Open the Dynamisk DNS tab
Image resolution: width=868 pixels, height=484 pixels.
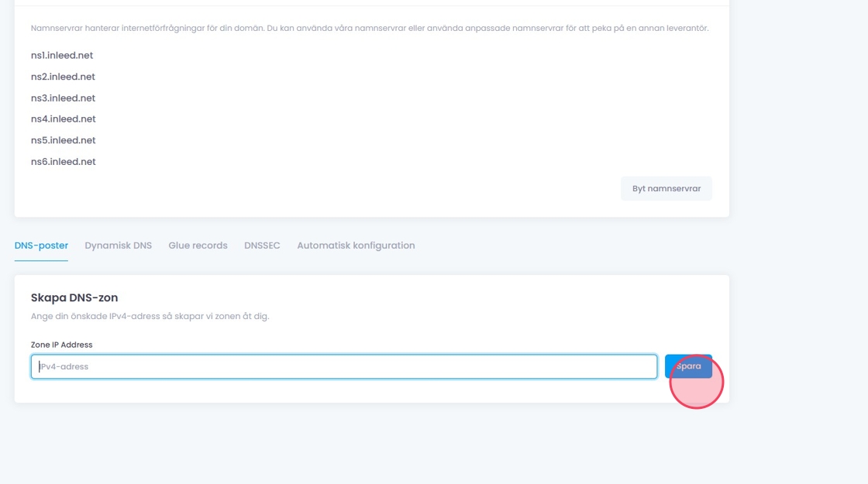118,245
